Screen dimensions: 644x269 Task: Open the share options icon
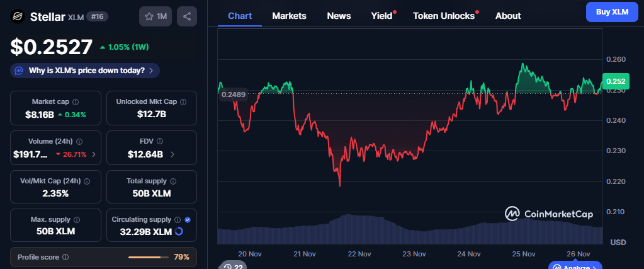pyautogui.click(x=187, y=16)
